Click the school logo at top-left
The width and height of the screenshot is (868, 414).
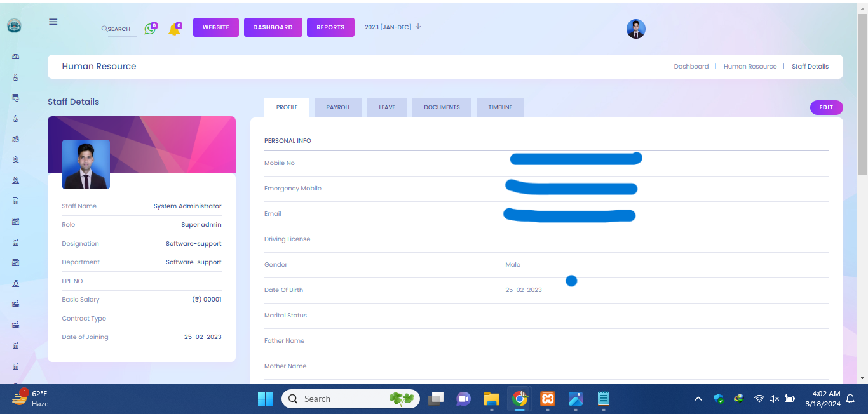[14, 26]
